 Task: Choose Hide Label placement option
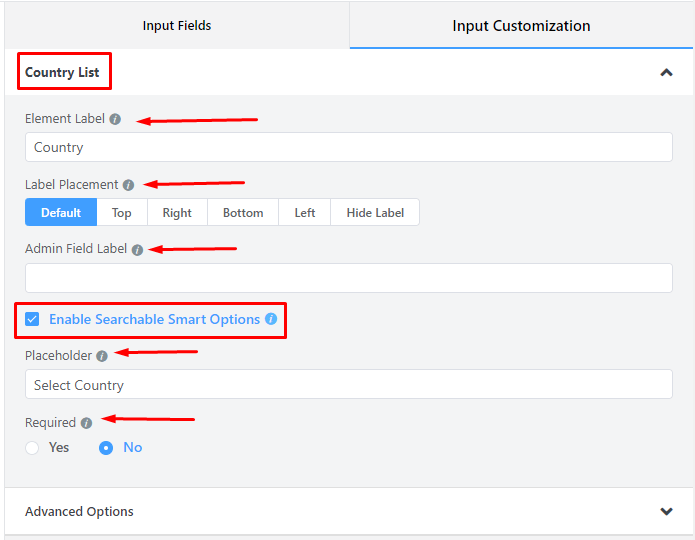(375, 213)
